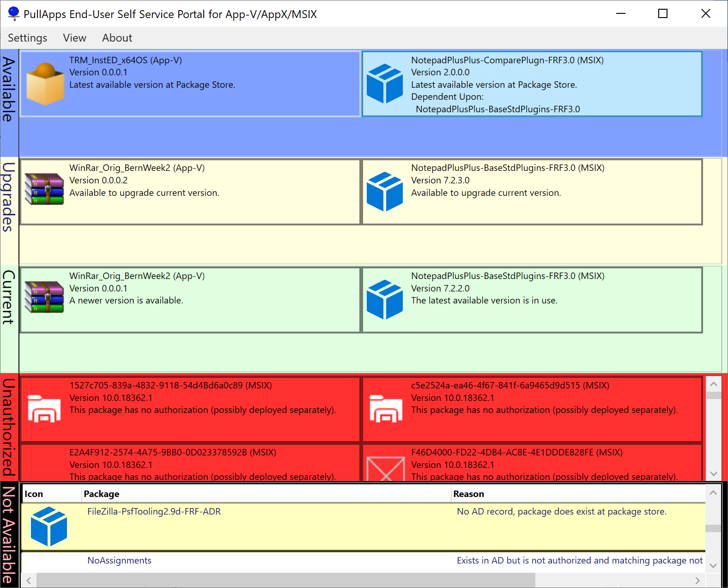Click WinRar icon in Current section

click(44, 297)
